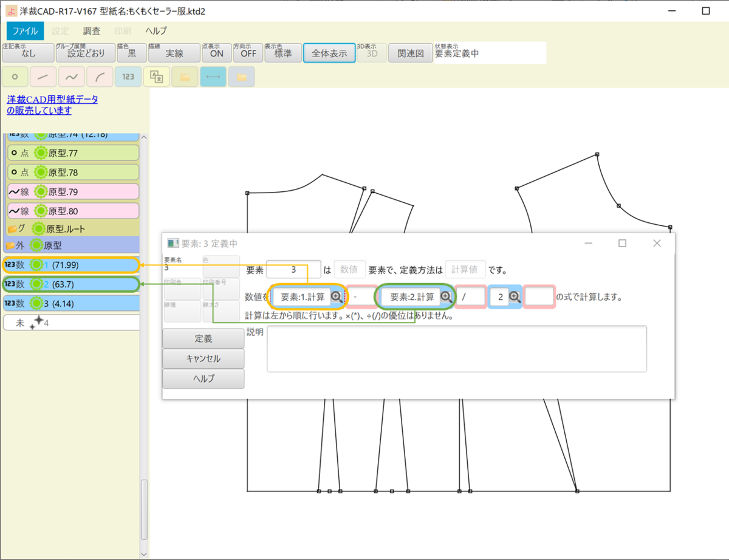Select tree item 線 原型.79
Screen dimensions: 729x560
pos(73,192)
